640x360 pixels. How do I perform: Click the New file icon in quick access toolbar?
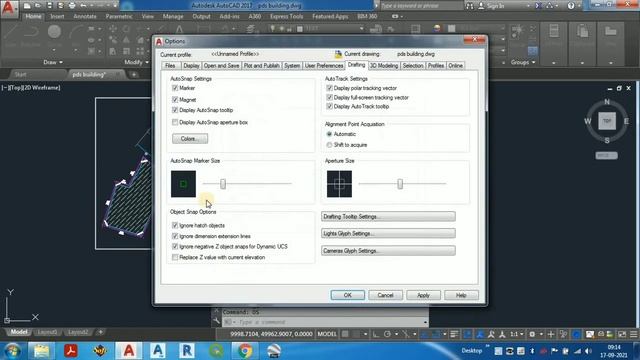click(x=27, y=6)
